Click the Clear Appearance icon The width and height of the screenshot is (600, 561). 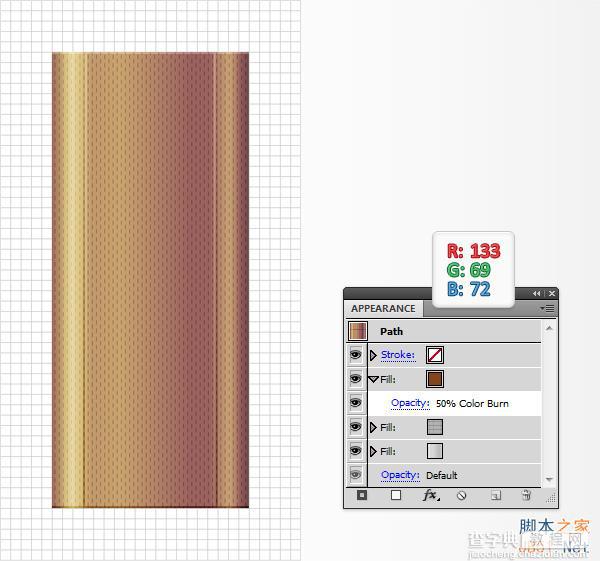(461, 496)
